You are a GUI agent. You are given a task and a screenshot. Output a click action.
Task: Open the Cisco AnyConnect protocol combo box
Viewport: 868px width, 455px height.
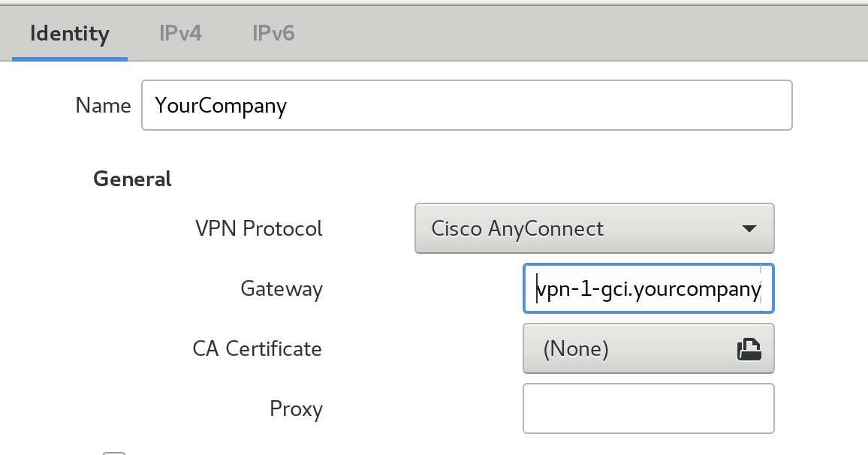click(594, 228)
